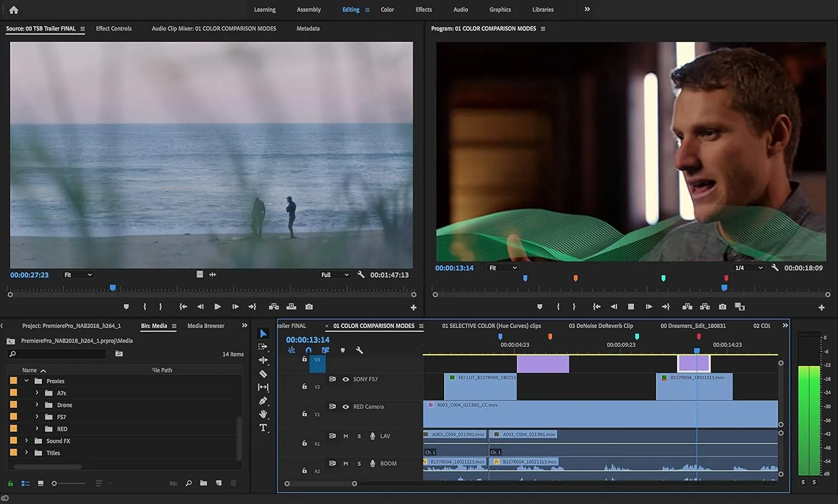Open Timeline settings with the wrench icon
This screenshot has height=504, width=838.
point(359,350)
